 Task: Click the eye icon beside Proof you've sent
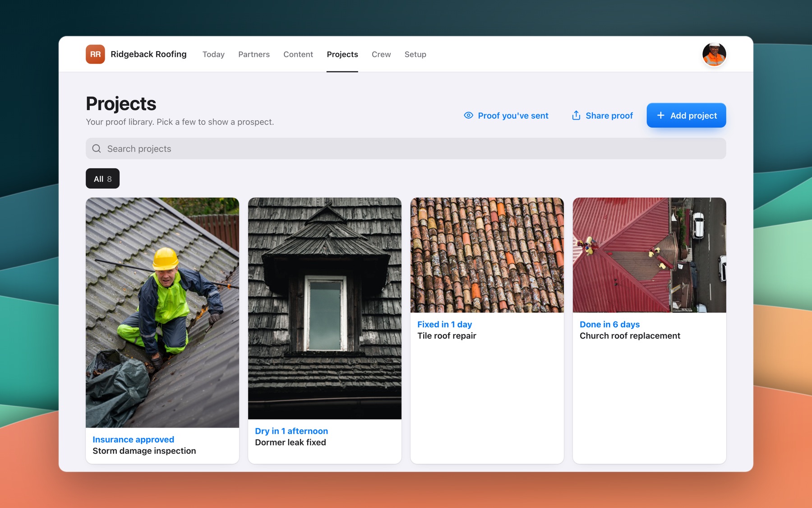coord(469,116)
